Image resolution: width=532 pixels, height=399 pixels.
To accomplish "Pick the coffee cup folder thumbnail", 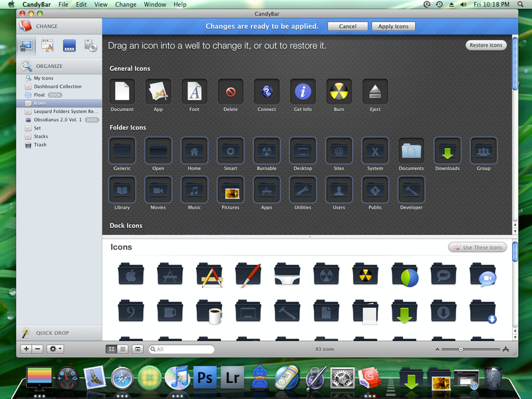I will click(209, 311).
